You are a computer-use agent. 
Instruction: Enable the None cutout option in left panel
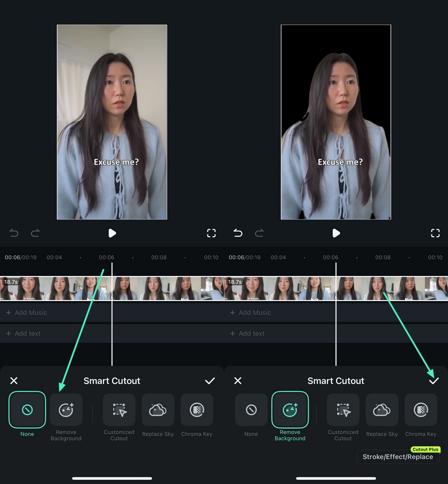(x=27, y=410)
